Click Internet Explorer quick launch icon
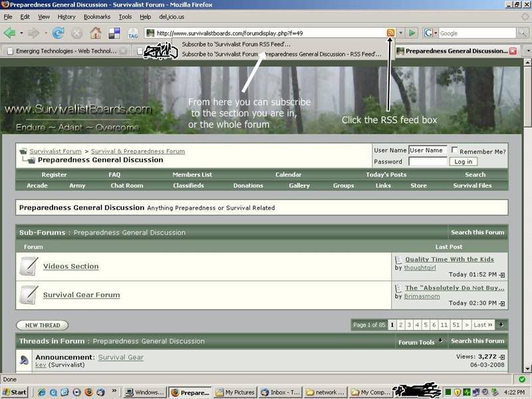 coord(42,392)
